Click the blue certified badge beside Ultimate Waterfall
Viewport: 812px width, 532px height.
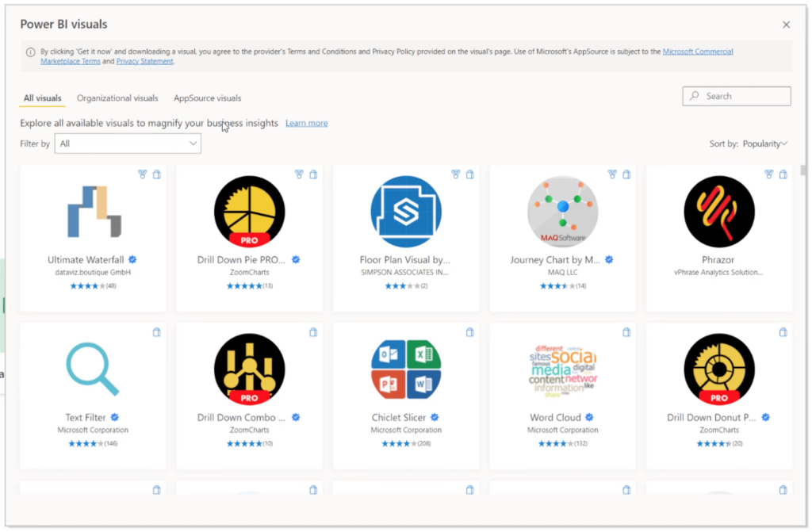(132, 259)
